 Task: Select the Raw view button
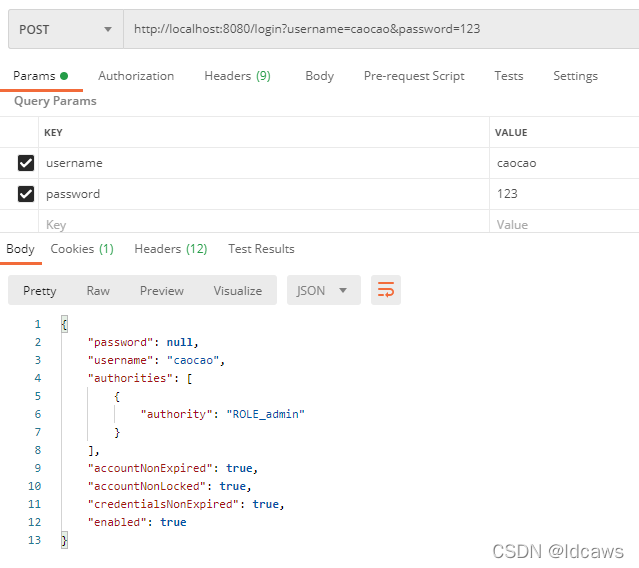(98, 291)
